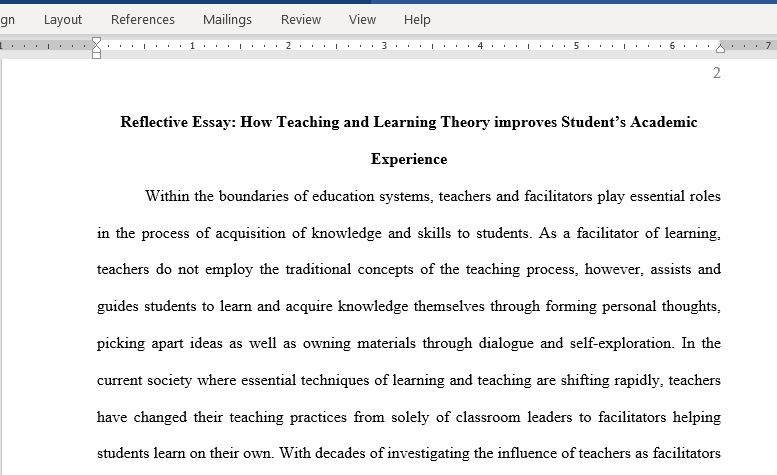Click the centered word 'Experience' in heading
This screenshot has height=475, width=777.
tap(409, 159)
